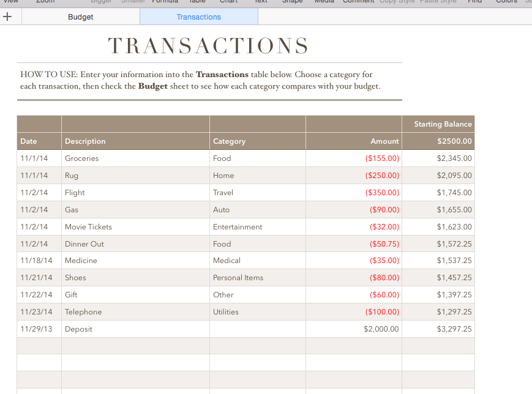Viewport: 532px width, 394px height.
Task: Select the Category column header cell
Action: click(258, 141)
